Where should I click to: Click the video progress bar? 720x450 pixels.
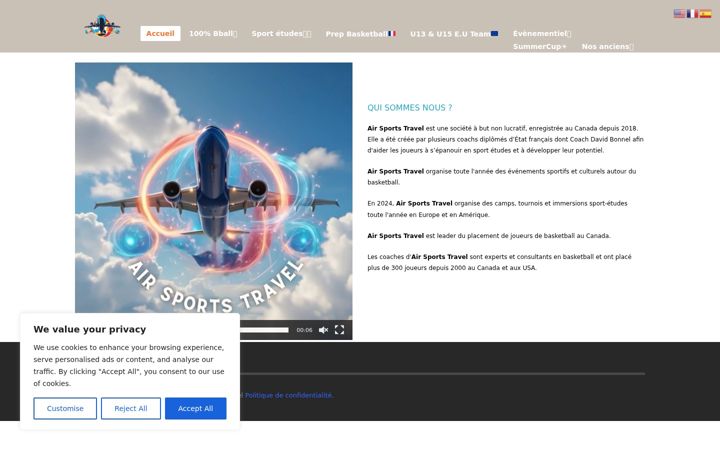(264, 330)
